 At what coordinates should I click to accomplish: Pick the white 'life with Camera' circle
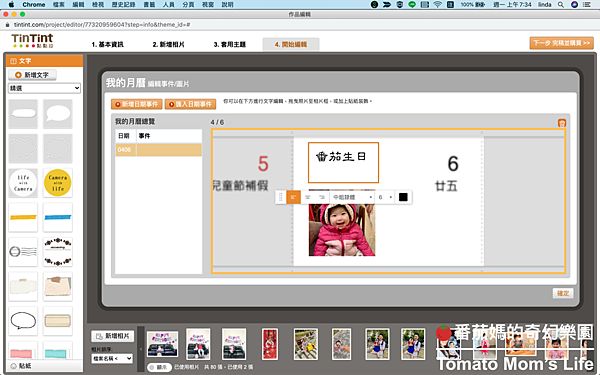coord(23,183)
